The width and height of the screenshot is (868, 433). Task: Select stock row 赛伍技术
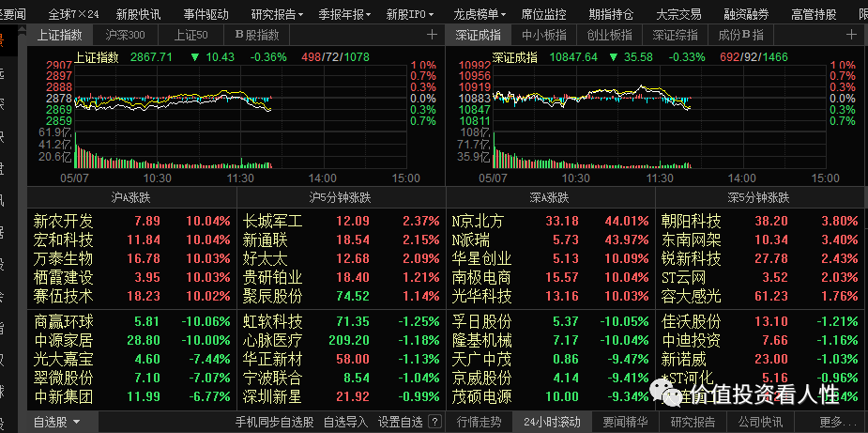point(131,296)
